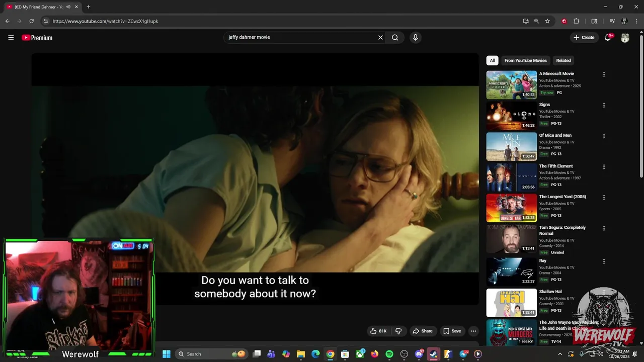Start voice search with the microphone

pos(415,37)
